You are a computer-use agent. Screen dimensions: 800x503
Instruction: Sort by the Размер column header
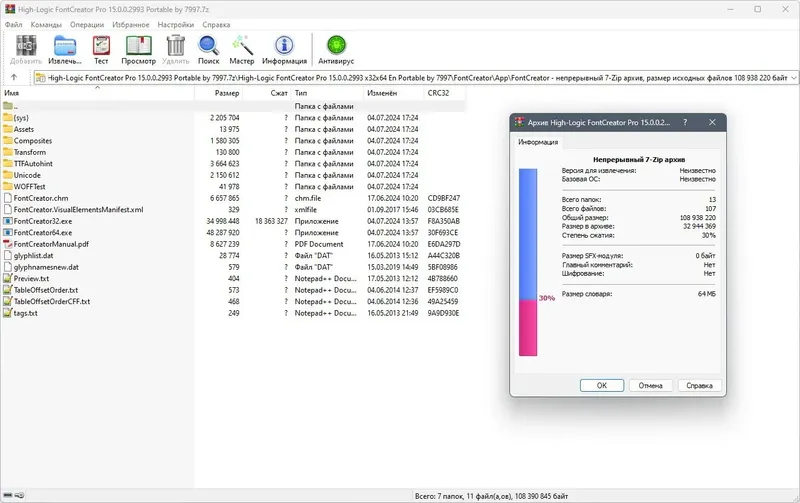218,93
